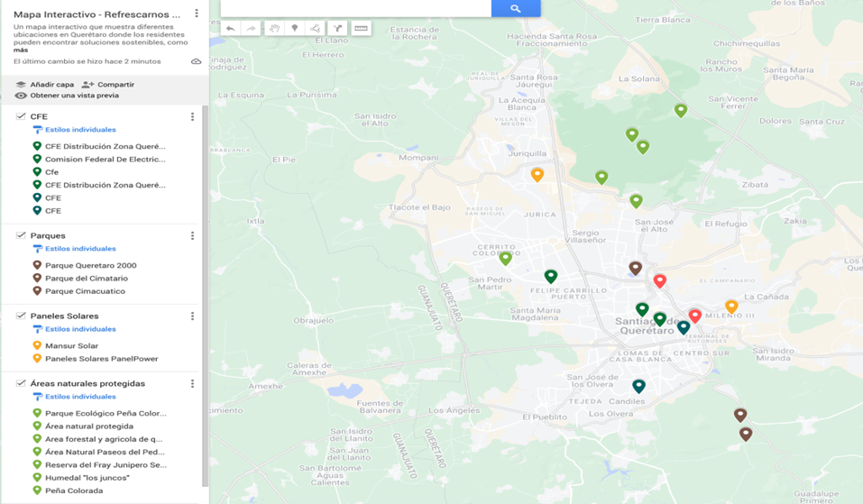Viewport: 863px width, 504px height.
Task: Toggle the Parques layer checkbox
Action: [21, 235]
